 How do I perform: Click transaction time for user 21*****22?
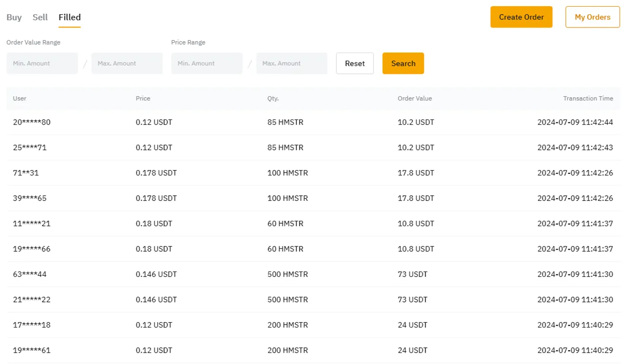pyautogui.click(x=575, y=300)
